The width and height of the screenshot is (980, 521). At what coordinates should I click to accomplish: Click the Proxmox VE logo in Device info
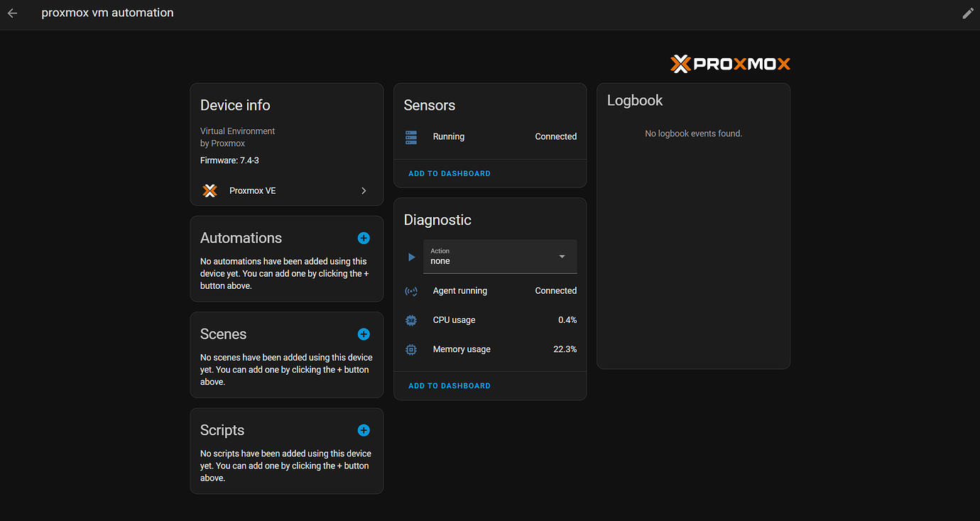(x=209, y=190)
